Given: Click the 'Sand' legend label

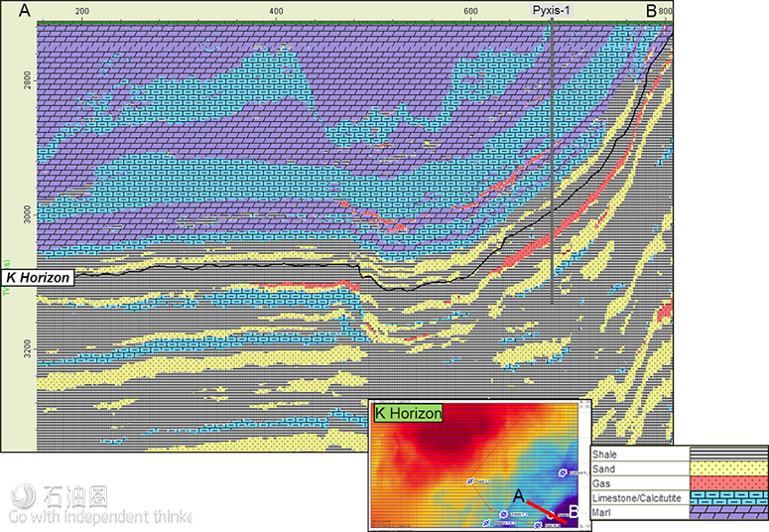Looking at the screenshot, I should tap(603, 469).
